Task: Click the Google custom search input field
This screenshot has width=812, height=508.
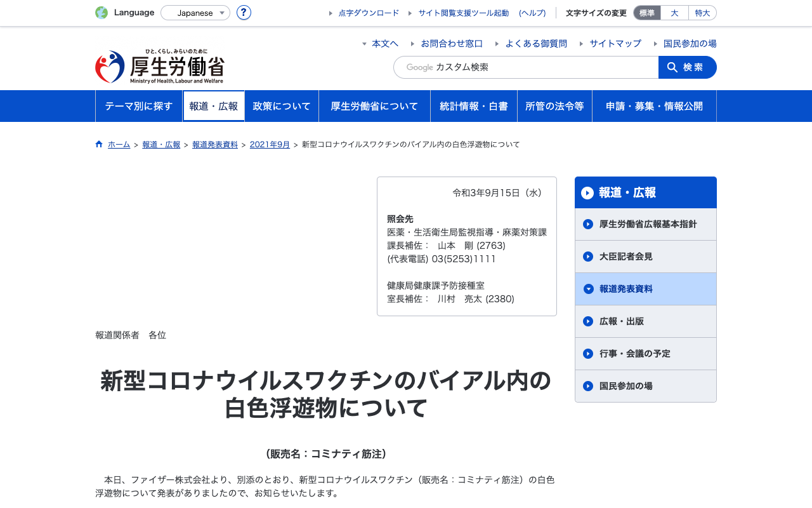Action: [526, 67]
